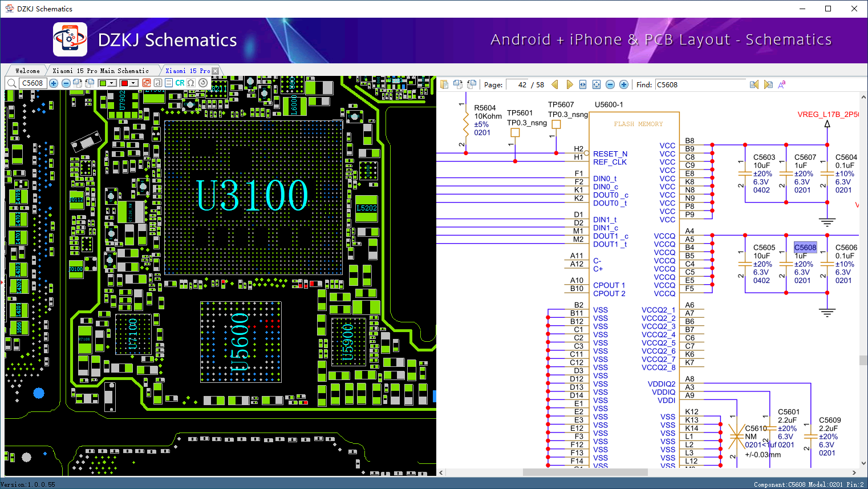Open the Xiaomi 15 Pro Main Schematic tab
The image size is (868, 489).
coord(100,71)
